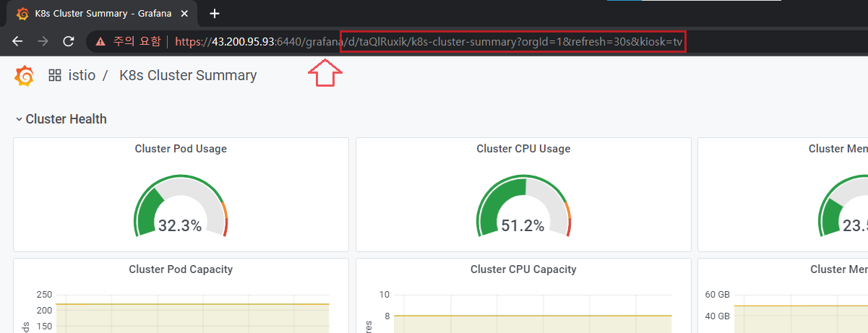
Task: Click the security warning icon in address bar
Action: click(x=101, y=42)
